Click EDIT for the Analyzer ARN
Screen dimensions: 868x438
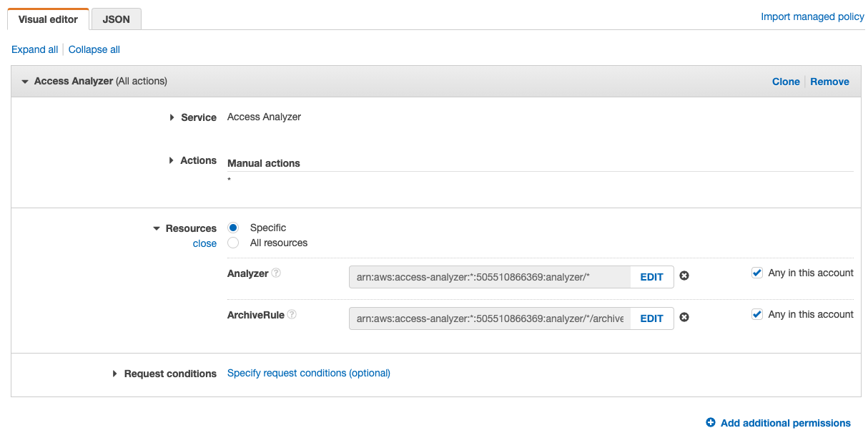click(x=651, y=277)
